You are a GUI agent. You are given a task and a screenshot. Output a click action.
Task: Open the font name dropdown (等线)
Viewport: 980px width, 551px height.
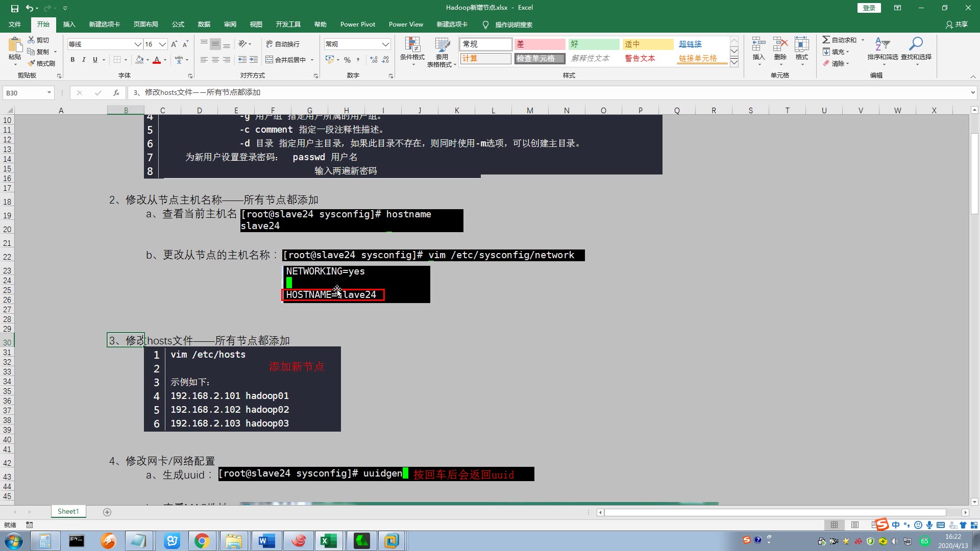pyautogui.click(x=137, y=44)
